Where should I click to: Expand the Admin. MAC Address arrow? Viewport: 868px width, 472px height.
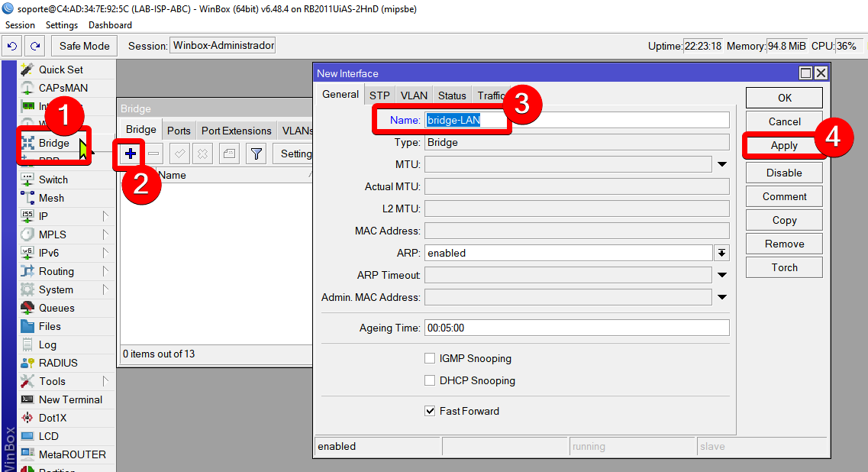click(x=721, y=297)
